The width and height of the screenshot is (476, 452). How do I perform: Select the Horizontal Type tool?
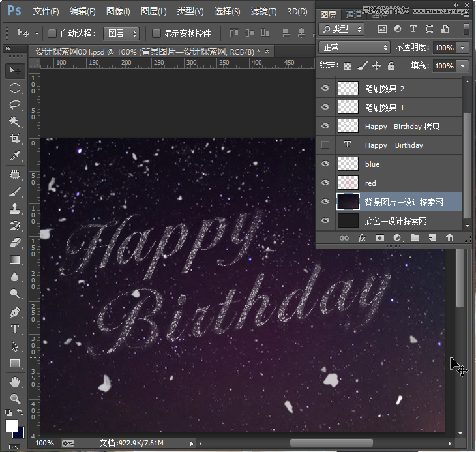(14, 329)
